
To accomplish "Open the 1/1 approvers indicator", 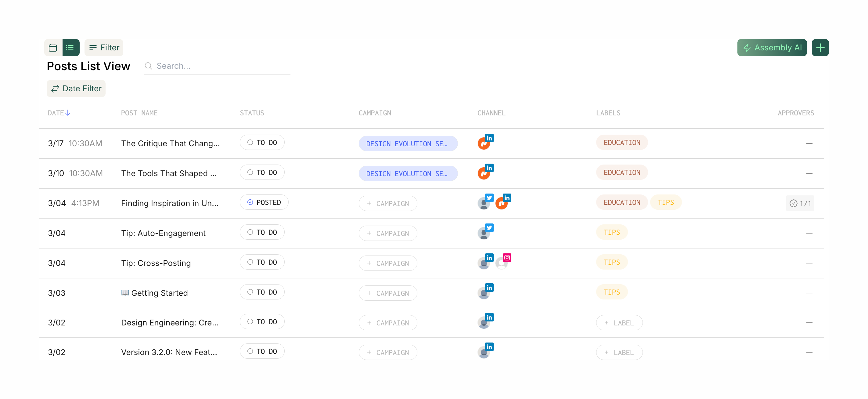I will pos(800,203).
